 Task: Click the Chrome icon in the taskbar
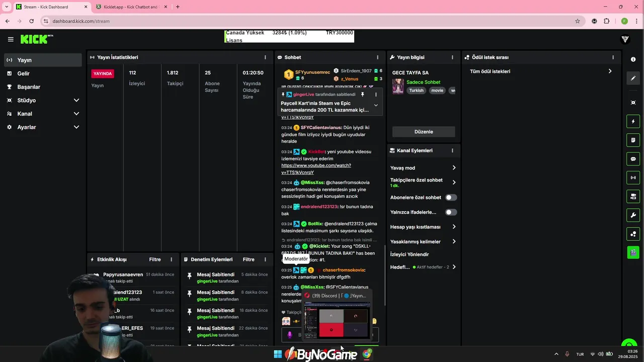[x=367, y=354]
